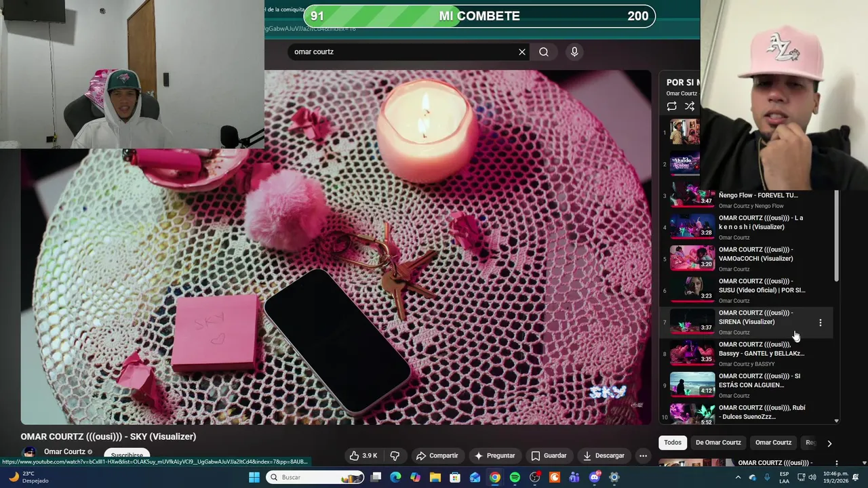Open Discord from taskbar
Screen dimensions: 868x488
point(595,477)
